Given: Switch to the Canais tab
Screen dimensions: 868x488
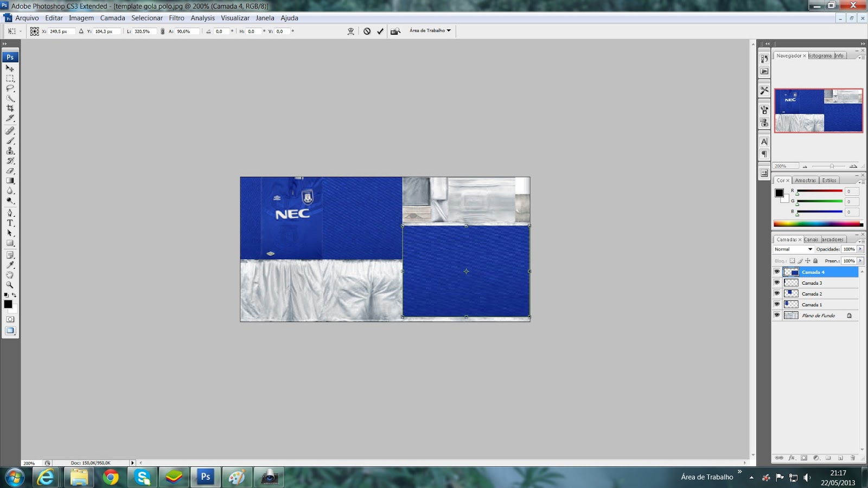Looking at the screenshot, I should (x=811, y=239).
